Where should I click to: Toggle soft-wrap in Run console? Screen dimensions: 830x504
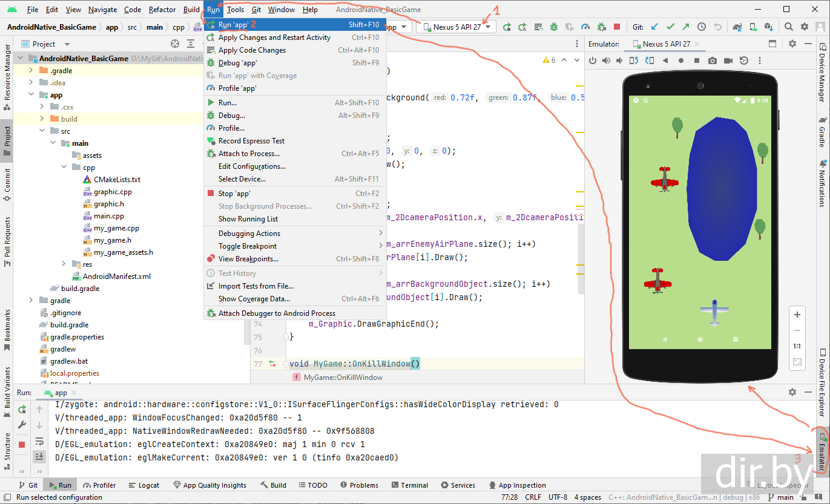pyautogui.click(x=39, y=441)
